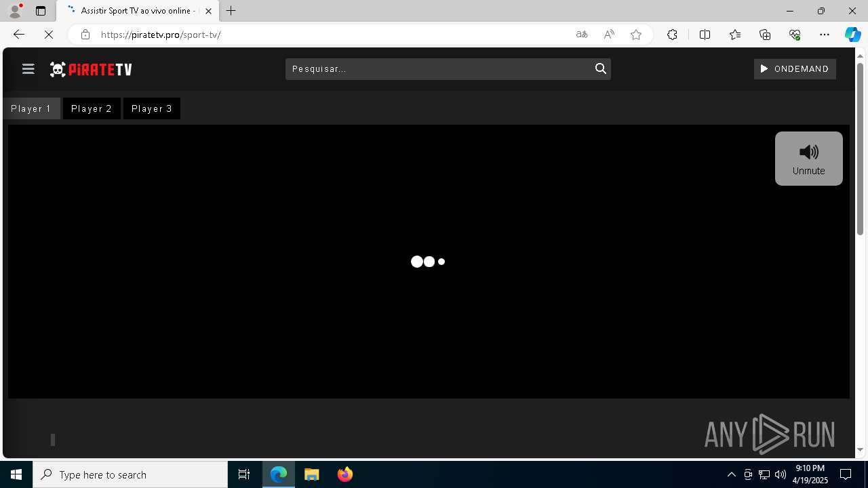868x488 pixels.
Task: Click the page vertical scrollbar thumb
Action: [x=860, y=149]
